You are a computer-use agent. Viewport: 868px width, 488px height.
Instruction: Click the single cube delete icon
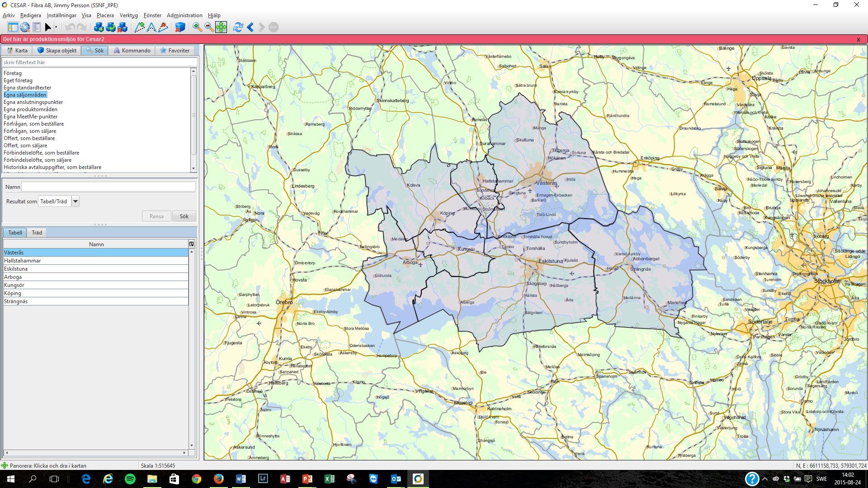[180, 27]
